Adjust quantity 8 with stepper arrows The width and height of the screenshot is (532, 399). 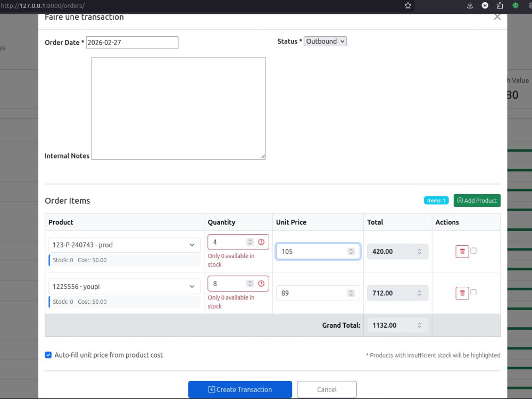(250, 284)
